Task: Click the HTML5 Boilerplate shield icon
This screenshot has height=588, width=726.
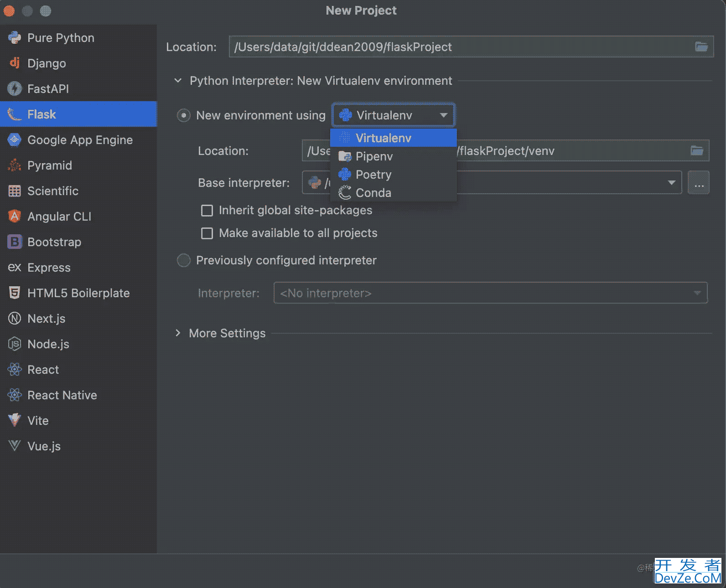Action: (x=15, y=293)
